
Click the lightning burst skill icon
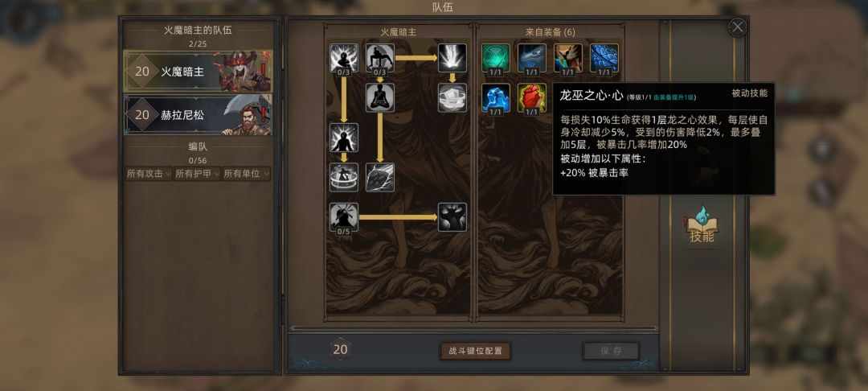[x=452, y=58]
